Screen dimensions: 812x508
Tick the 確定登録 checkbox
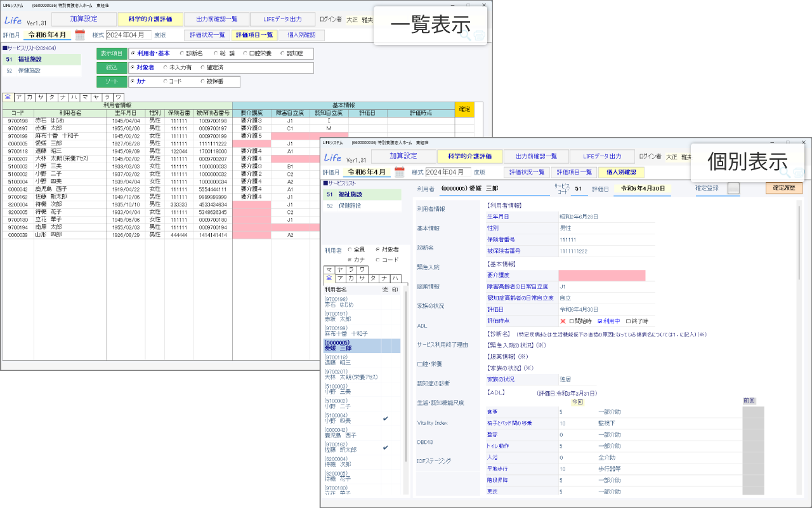pos(733,188)
